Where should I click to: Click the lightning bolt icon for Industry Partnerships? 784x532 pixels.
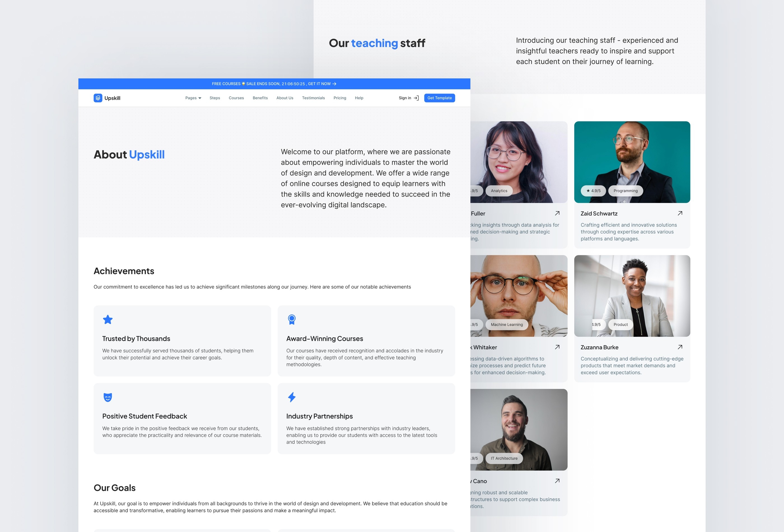[x=292, y=397]
